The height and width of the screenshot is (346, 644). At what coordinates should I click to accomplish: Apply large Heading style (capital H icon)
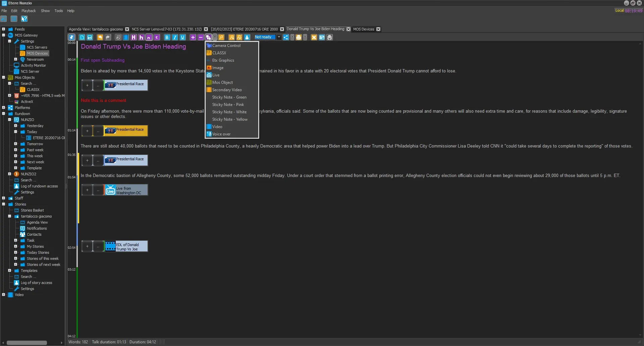click(x=133, y=37)
